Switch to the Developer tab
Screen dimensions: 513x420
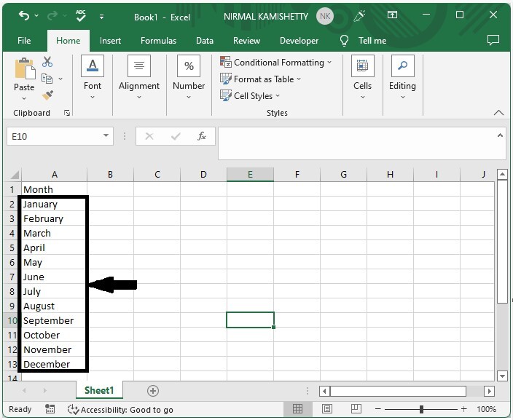click(x=299, y=41)
